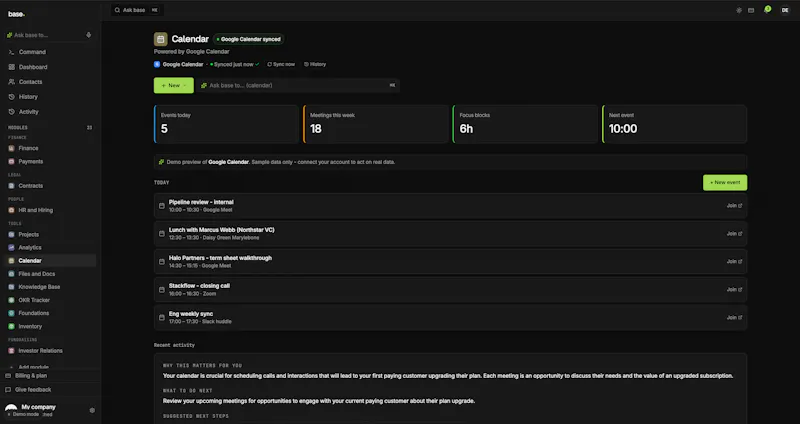Click the HR and Hiring icon

click(11, 210)
